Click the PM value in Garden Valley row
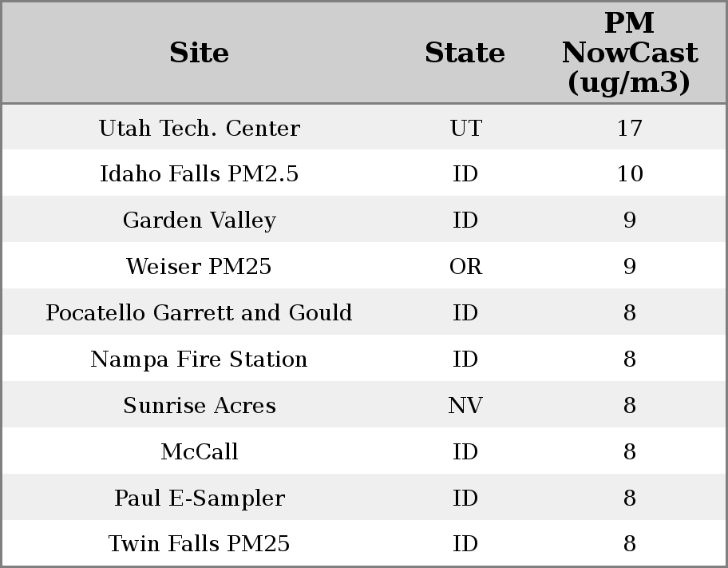The height and width of the screenshot is (568, 728). click(630, 220)
